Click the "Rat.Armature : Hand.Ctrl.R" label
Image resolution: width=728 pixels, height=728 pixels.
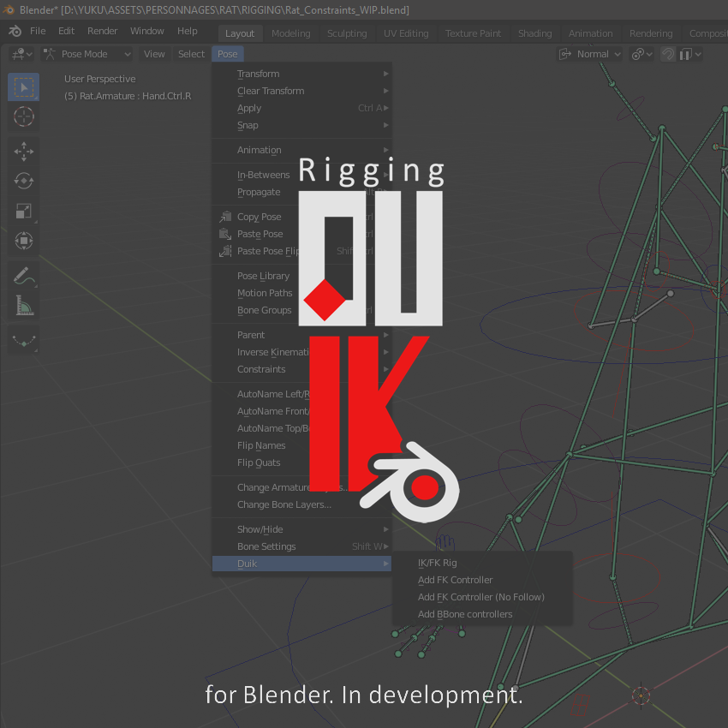135,96
